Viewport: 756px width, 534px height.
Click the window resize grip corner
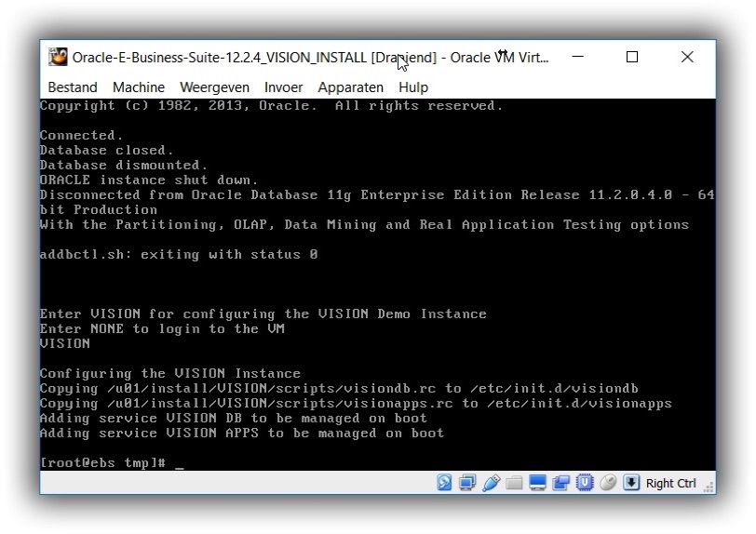tap(709, 487)
